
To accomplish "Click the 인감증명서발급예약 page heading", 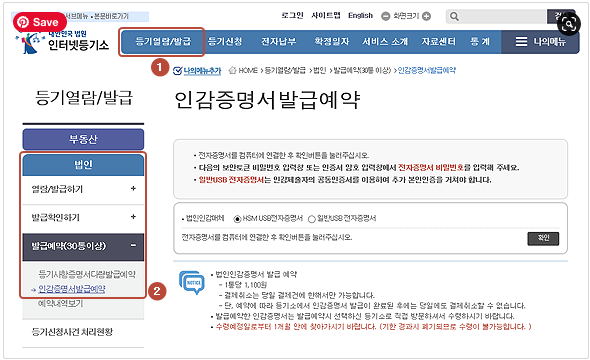I will (x=267, y=100).
